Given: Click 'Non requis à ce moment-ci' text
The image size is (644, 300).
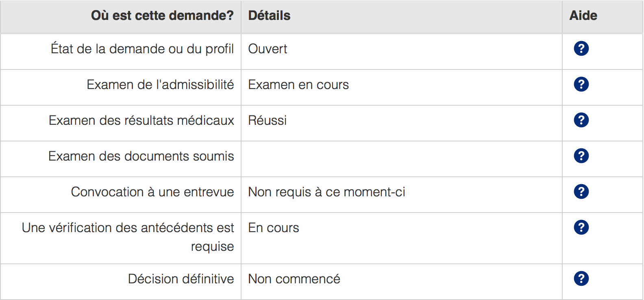Looking at the screenshot, I should click(326, 192).
